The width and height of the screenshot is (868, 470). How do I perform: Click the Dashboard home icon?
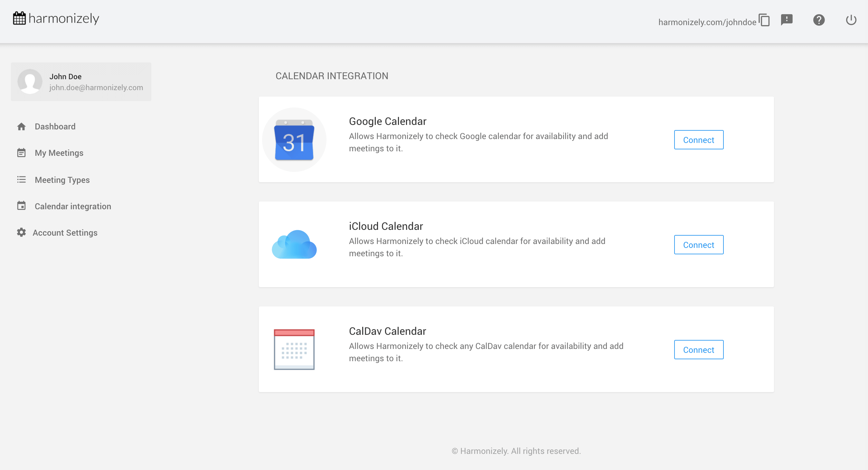pyautogui.click(x=22, y=126)
